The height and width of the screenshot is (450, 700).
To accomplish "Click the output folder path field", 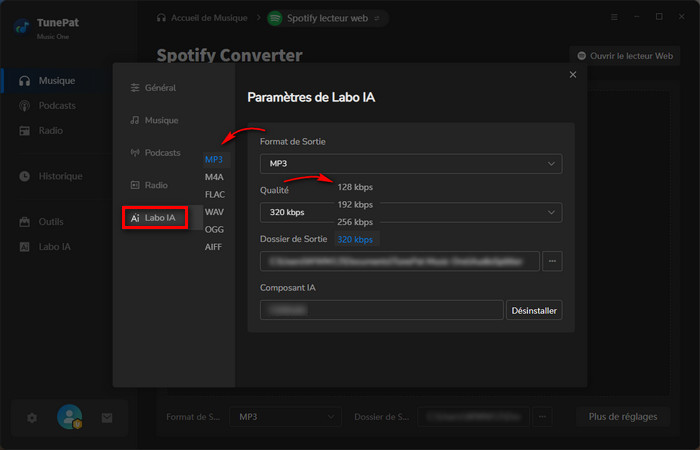I will click(400, 261).
